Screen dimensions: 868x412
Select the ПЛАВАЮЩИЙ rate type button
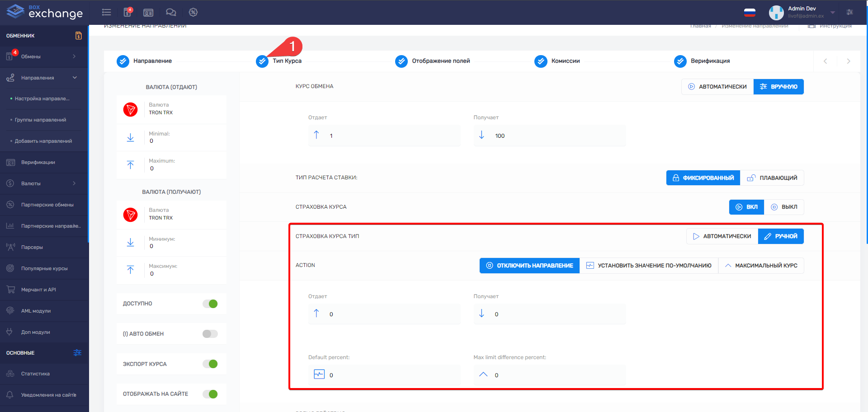click(x=772, y=178)
